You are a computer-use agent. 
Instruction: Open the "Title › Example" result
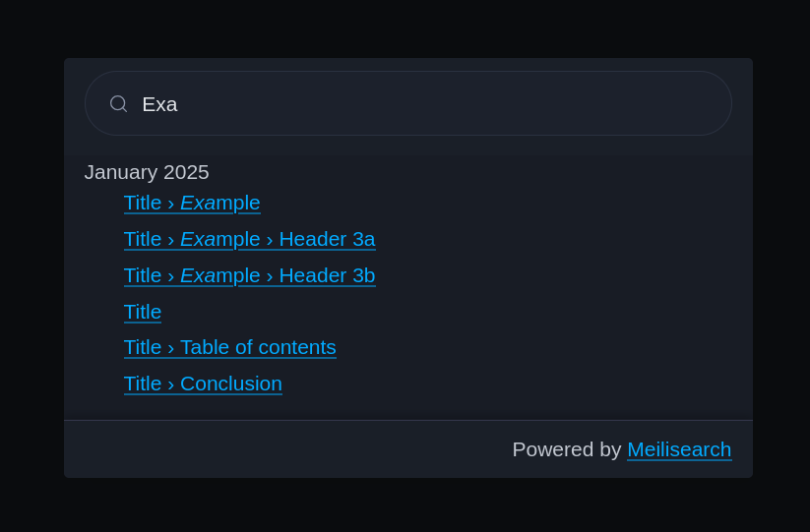pyautogui.click(x=192, y=203)
